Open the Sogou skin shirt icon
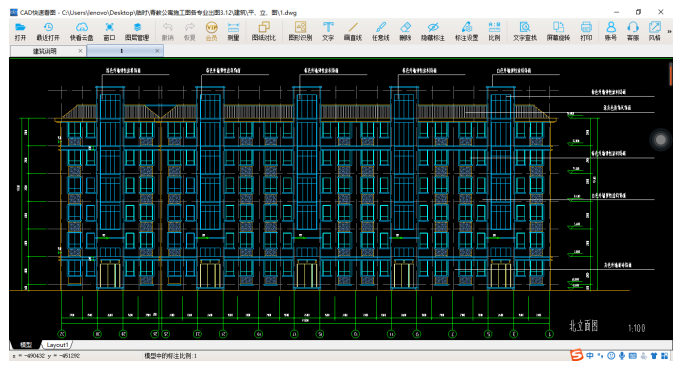This screenshot has height=370, width=691. (654, 356)
